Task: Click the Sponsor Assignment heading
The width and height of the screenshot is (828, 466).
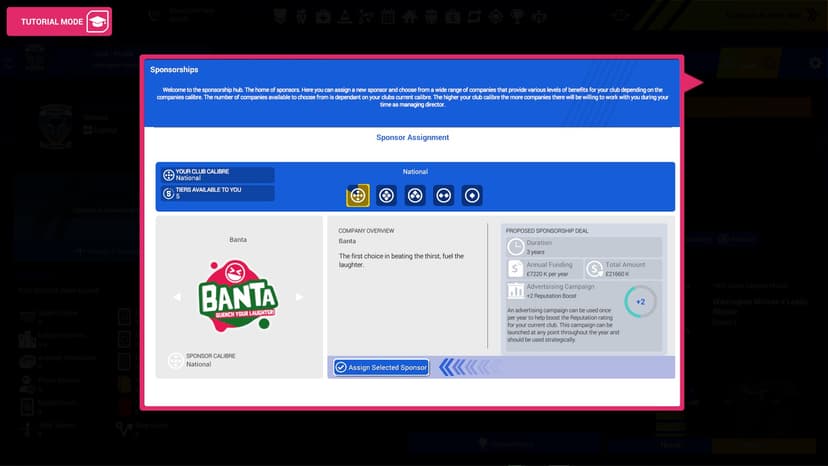Action: 412,137
